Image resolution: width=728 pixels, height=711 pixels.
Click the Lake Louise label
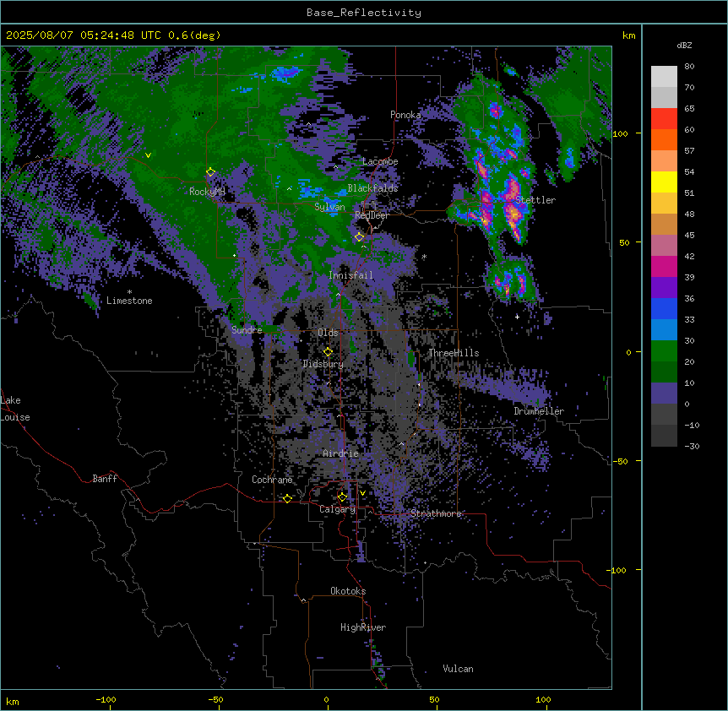click(15, 409)
